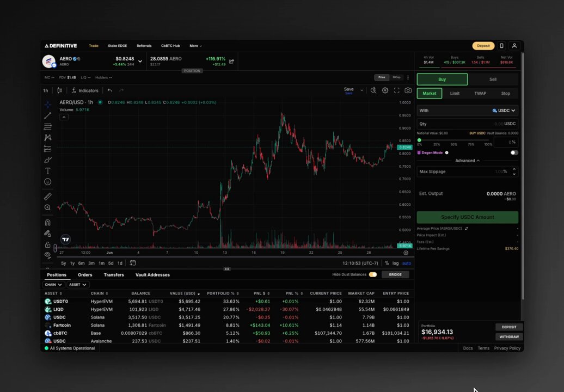The image size is (564, 392).
Task: Open the three-dot chart options menu
Action: (x=408, y=77)
